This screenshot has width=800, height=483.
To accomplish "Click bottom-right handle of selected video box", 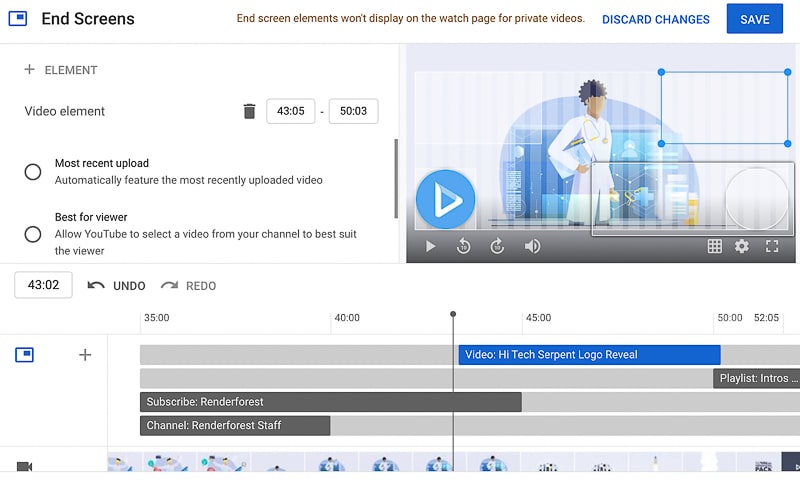I will [x=788, y=144].
